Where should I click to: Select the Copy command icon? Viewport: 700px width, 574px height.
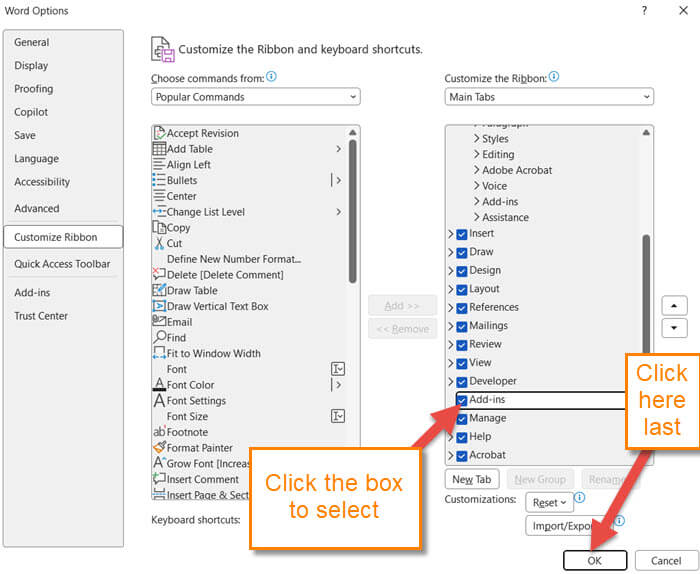point(159,228)
